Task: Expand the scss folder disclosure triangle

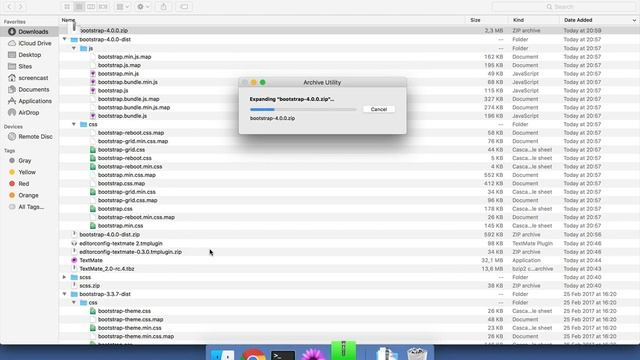Action: (x=64, y=277)
